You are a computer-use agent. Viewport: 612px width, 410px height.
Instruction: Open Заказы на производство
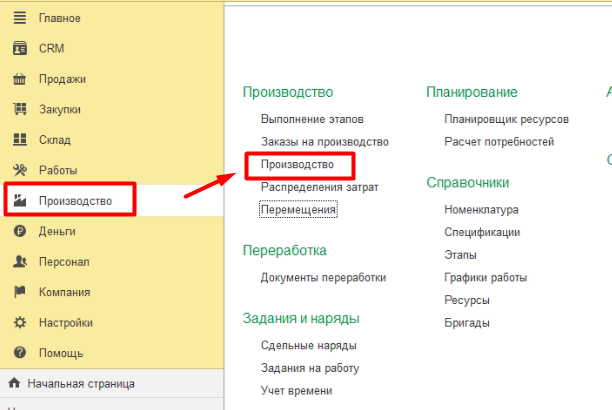click(325, 142)
